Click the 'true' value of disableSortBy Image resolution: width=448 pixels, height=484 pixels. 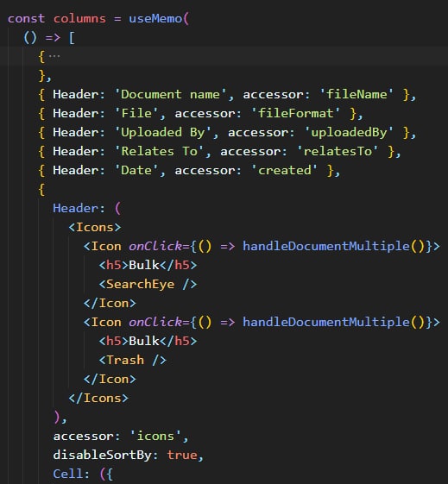pos(182,455)
